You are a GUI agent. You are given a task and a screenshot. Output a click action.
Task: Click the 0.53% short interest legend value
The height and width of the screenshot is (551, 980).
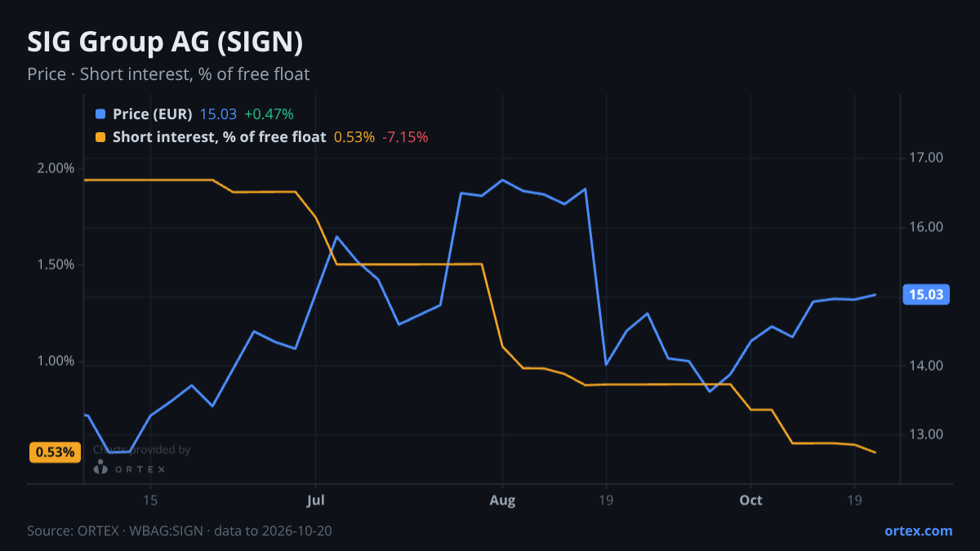354,137
